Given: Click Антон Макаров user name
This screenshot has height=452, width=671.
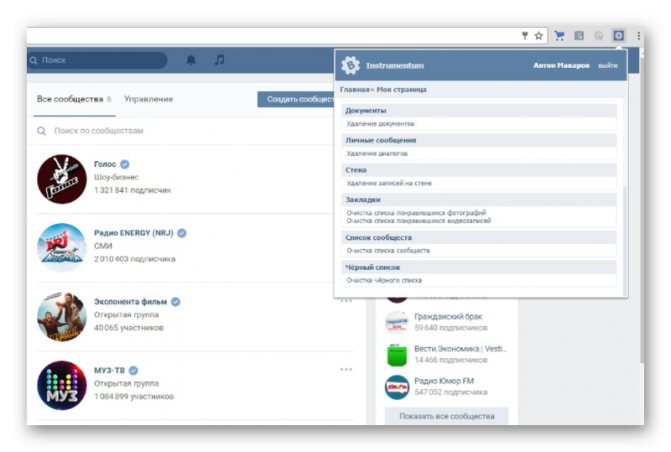Looking at the screenshot, I should 561,65.
